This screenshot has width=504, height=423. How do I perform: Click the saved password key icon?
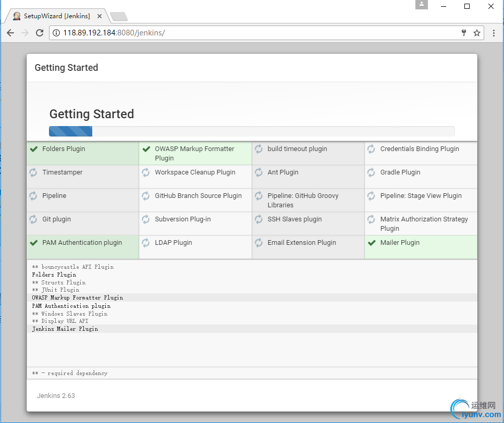[463, 33]
